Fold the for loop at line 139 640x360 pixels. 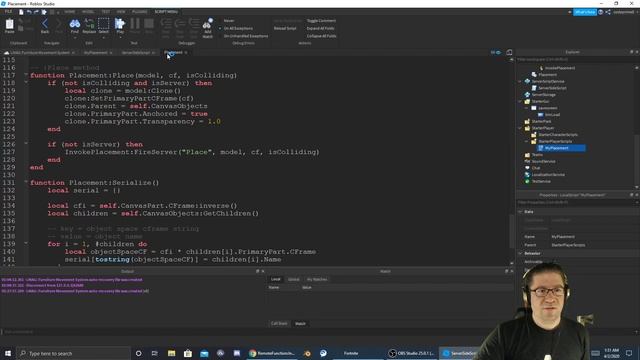[x=26, y=243]
